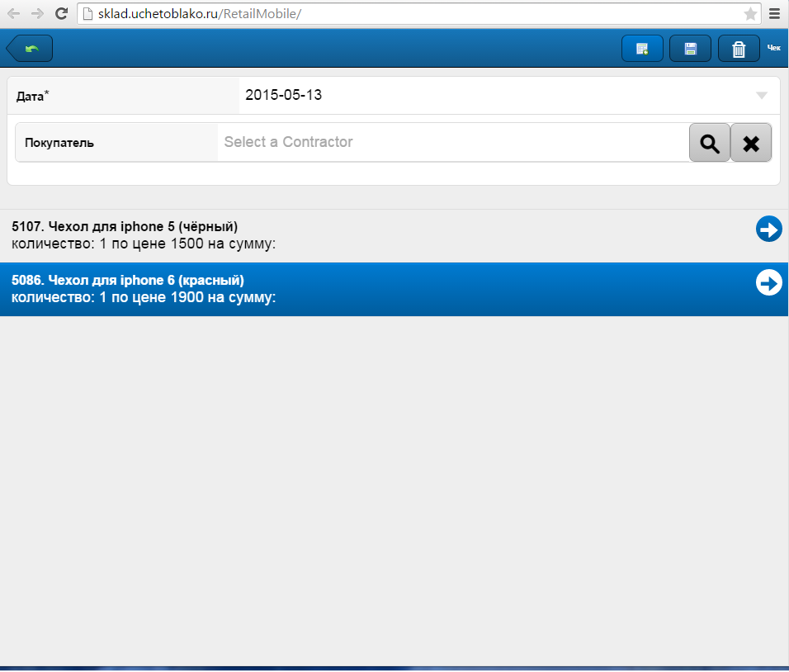Click the date value 2015-05-13

[283, 95]
